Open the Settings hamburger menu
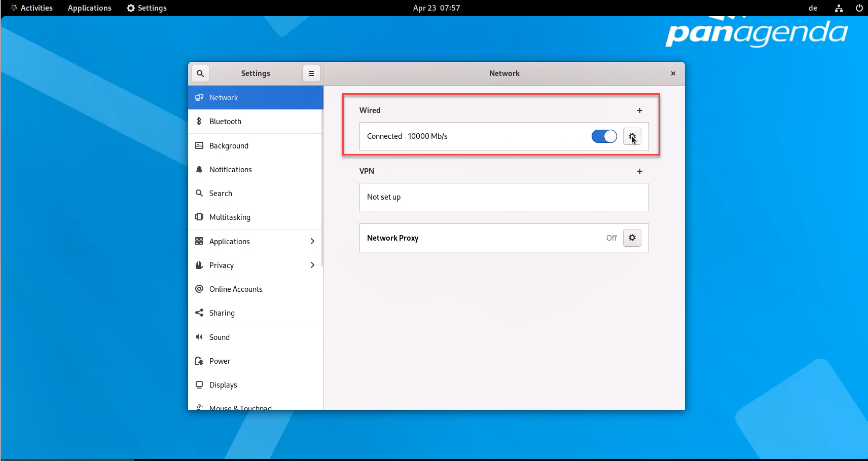The width and height of the screenshot is (868, 461). pos(311,73)
